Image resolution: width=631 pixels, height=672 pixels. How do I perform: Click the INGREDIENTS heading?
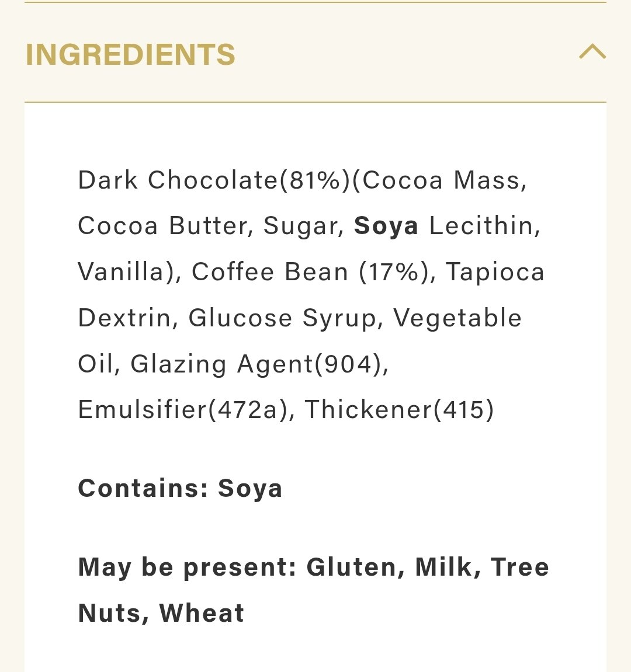pyautogui.click(x=130, y=55)
